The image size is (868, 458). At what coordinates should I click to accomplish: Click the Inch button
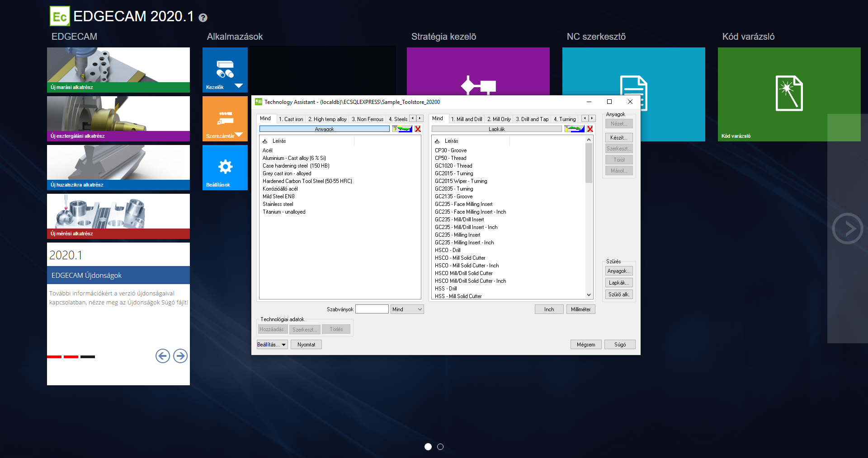click(x=549, y=309)
